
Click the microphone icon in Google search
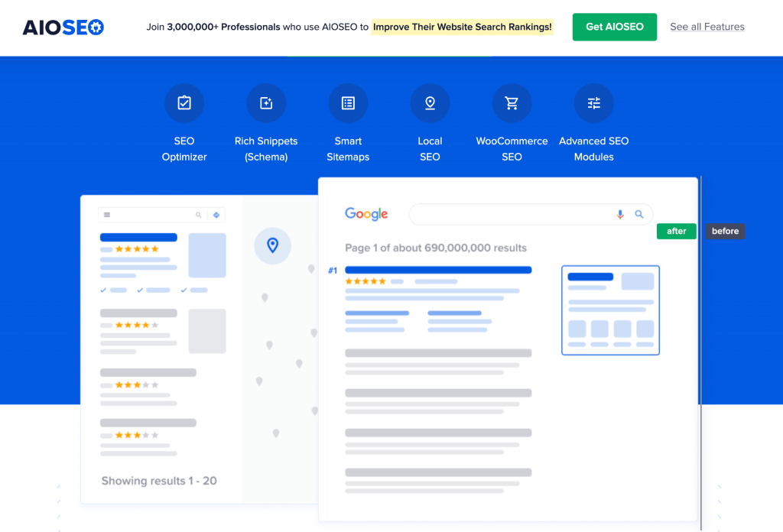point(619,214)
